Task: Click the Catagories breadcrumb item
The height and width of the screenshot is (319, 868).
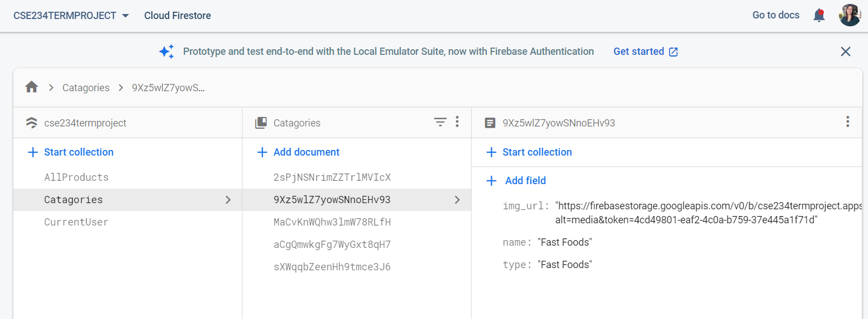Action: (x=86, y=88)
